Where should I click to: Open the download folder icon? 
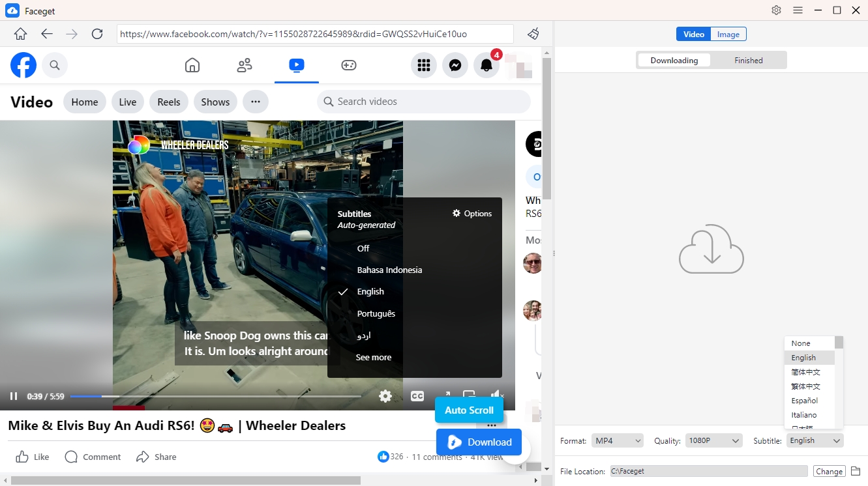point(856,471)
